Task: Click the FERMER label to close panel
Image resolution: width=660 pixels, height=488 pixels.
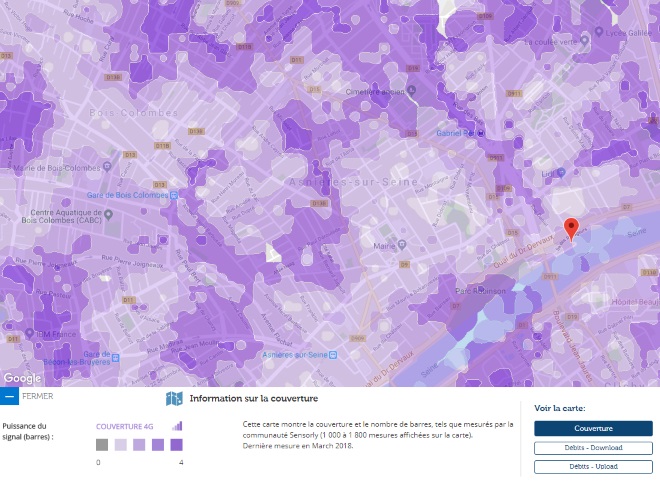Action: point(38,396)
